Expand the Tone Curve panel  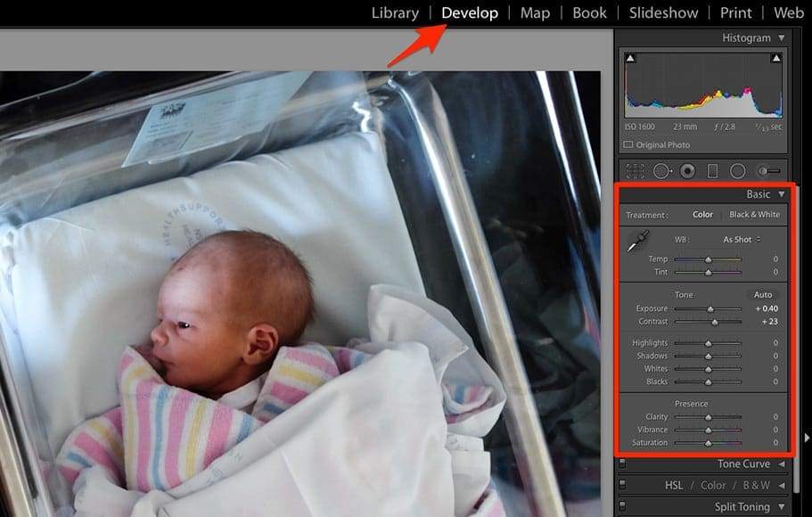782,464
